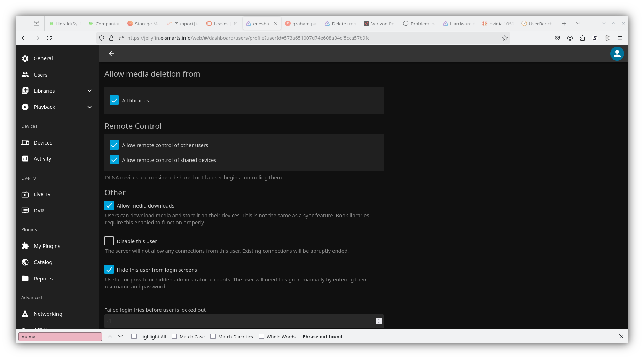Open My Plugins in the sidebar
This screenshot has height=359, width=644.
pos(47,246)
